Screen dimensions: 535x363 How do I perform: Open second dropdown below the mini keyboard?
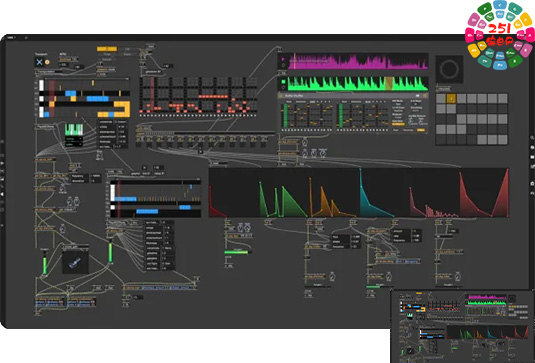click(74, 144)
